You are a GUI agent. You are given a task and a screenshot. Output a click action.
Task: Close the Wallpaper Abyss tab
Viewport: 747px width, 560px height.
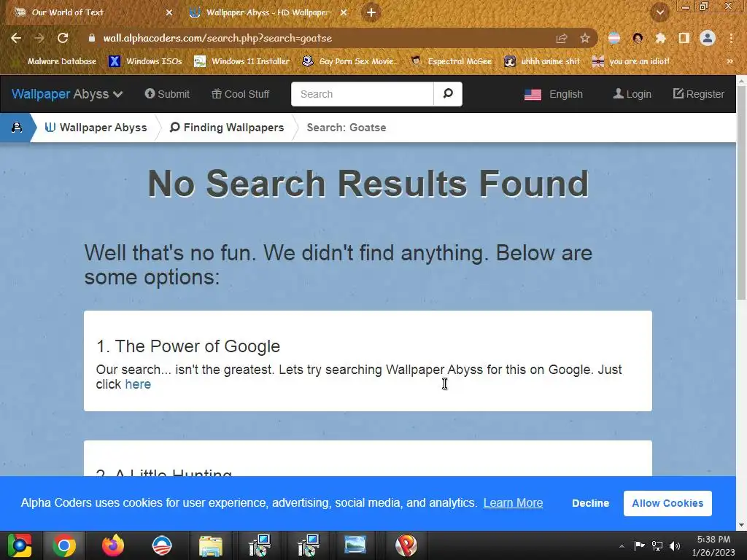(344, 12)
